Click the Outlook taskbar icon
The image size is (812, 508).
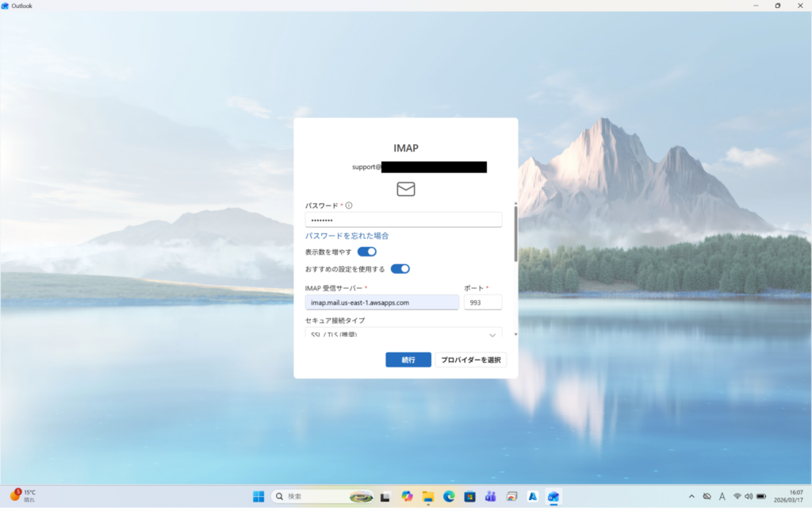point(553,496)
